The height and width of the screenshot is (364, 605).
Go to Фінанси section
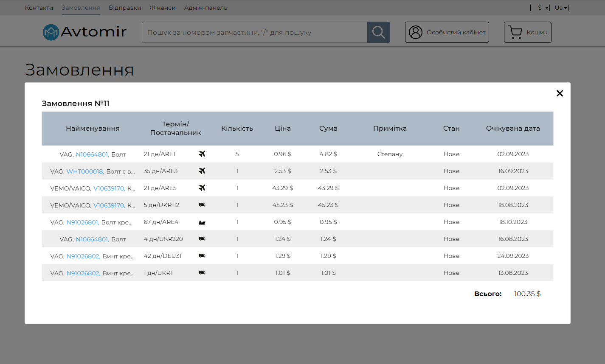tap(163, 8)
